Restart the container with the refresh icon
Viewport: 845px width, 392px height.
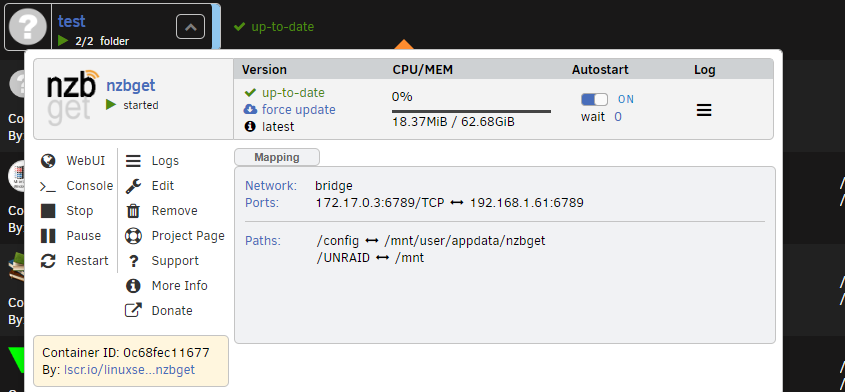pos(48,261)
